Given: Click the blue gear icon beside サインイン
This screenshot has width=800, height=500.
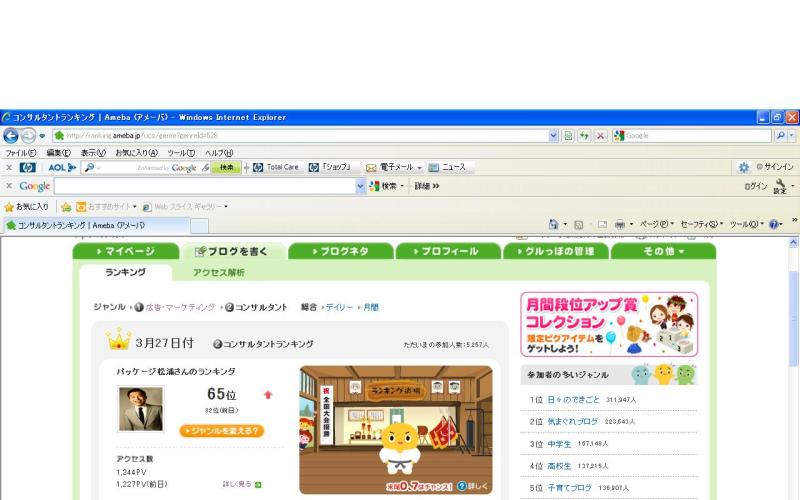Looking at the screenshot, I should (743, 167).
